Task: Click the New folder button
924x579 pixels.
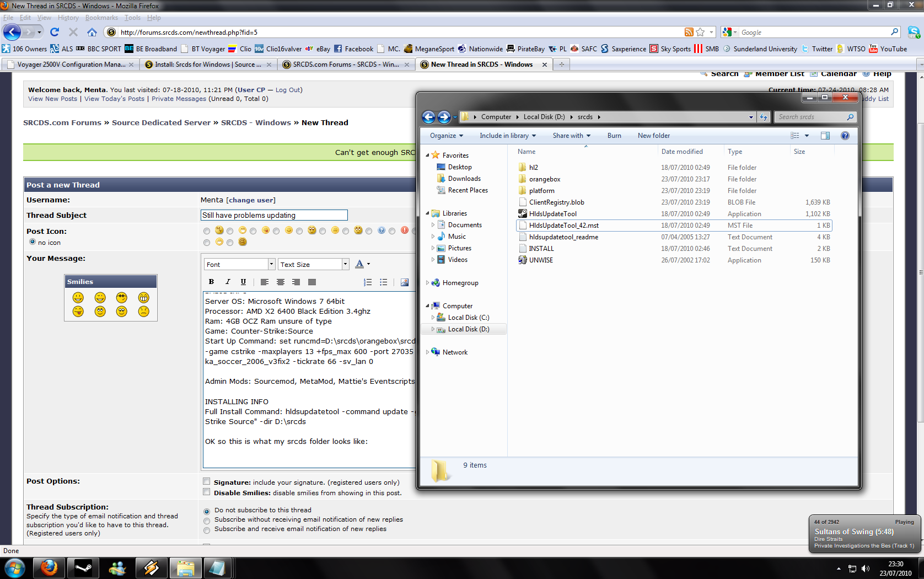Action: point(653,136)
